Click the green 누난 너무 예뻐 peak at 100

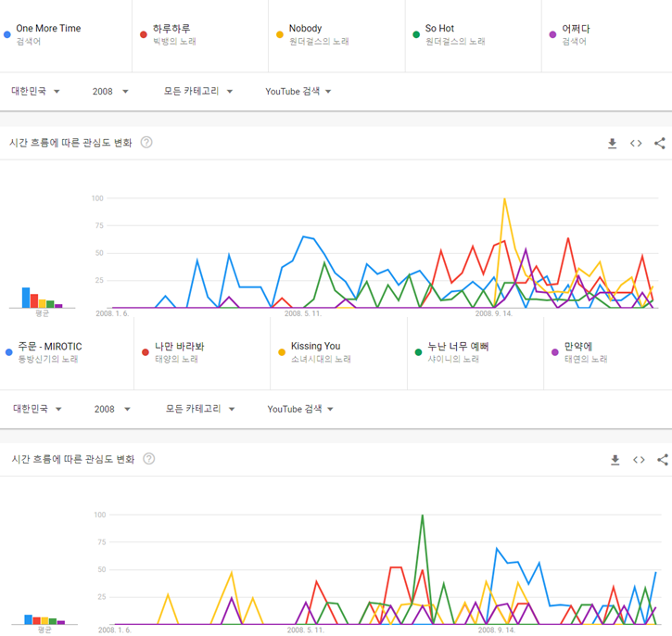point(423,515)
